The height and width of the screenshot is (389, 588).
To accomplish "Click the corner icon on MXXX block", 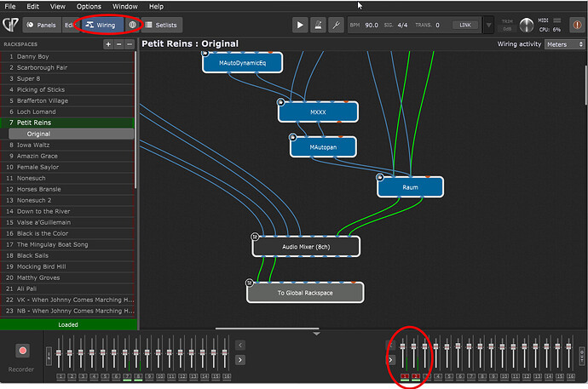I will coord(280,102).
